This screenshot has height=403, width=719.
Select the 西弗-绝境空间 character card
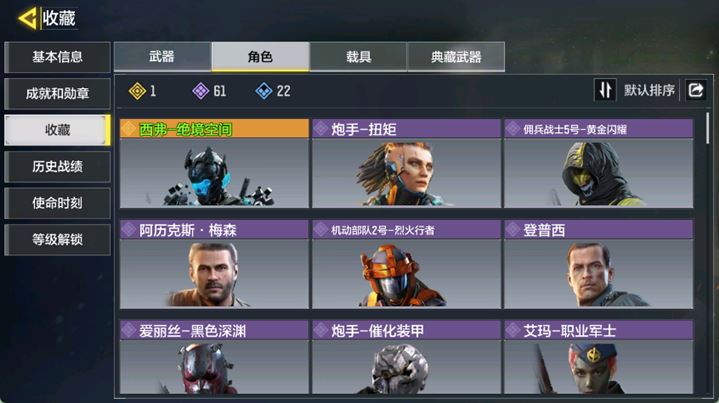coord(214,163)
